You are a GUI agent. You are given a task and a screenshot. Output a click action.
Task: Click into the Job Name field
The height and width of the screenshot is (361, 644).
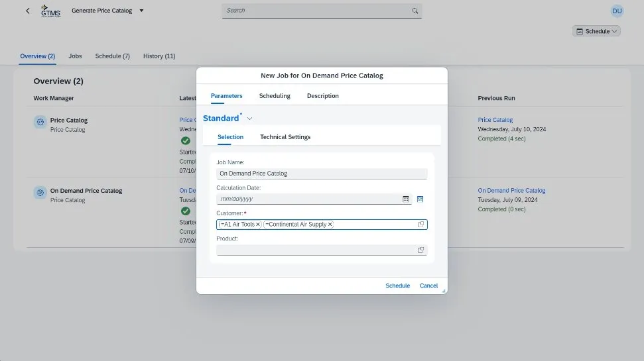[322, 174]
